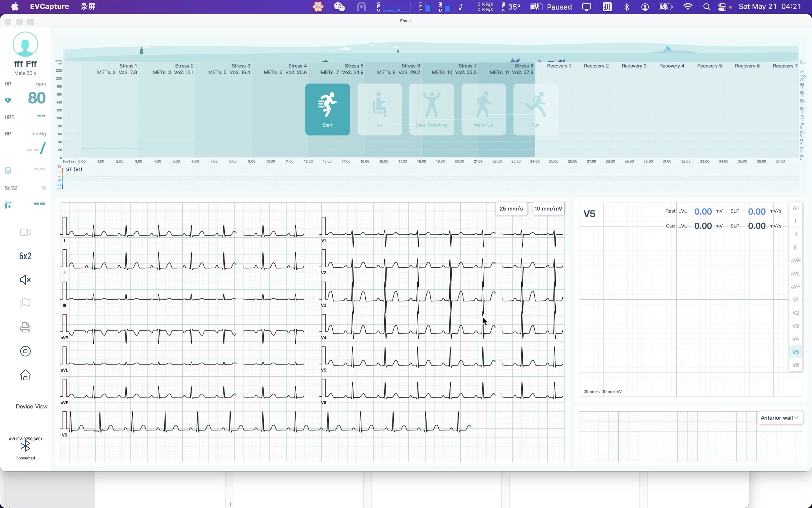
Task: Click the lead aVR waveform trace
Action: 182,333
